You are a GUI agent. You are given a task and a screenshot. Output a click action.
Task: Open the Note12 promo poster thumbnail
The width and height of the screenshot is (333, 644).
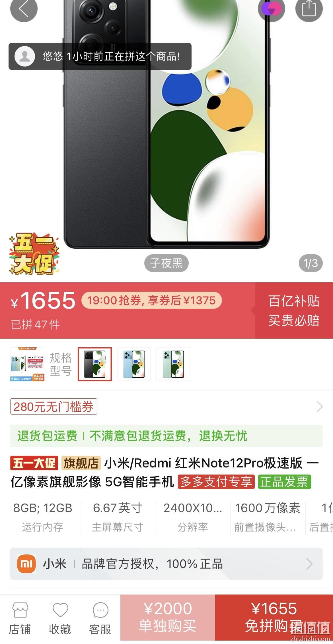27,364
